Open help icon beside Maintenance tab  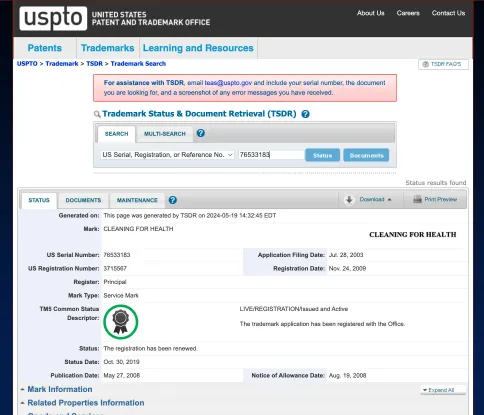pyautogui.click(x=173, y=200)
